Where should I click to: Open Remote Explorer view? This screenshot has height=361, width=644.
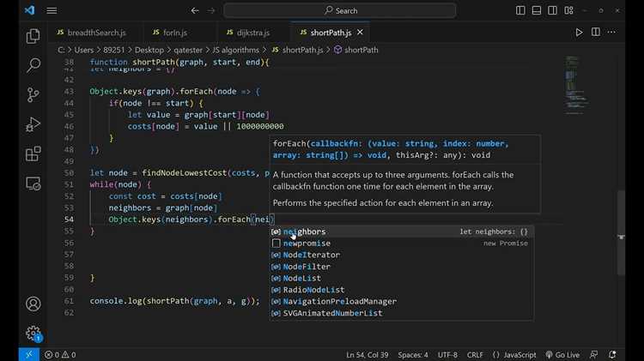tap(33, 184)
